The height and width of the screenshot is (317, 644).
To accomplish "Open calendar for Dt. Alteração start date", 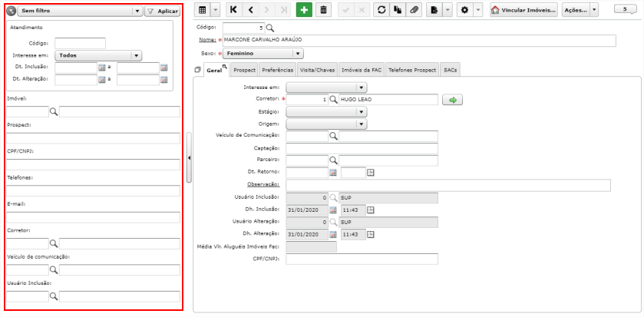I will [x=102, y=80].
